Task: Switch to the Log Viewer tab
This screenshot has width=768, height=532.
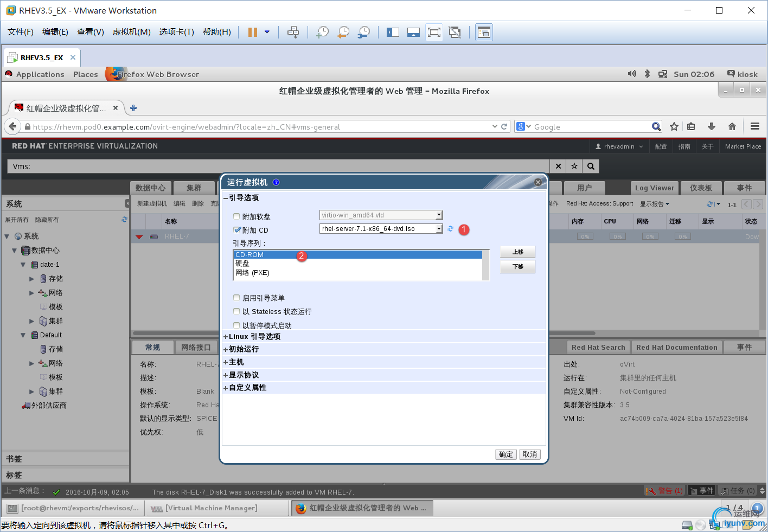Action: point(655,188)
